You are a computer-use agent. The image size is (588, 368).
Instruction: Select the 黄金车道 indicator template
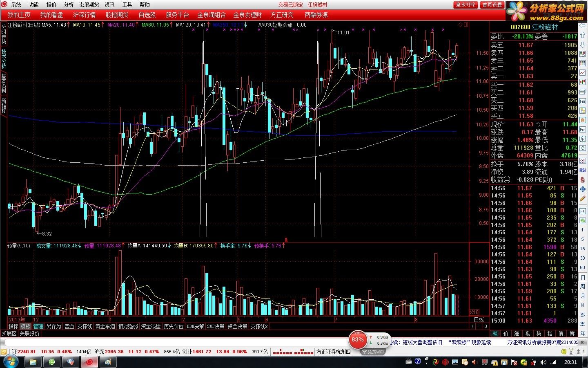105,326
